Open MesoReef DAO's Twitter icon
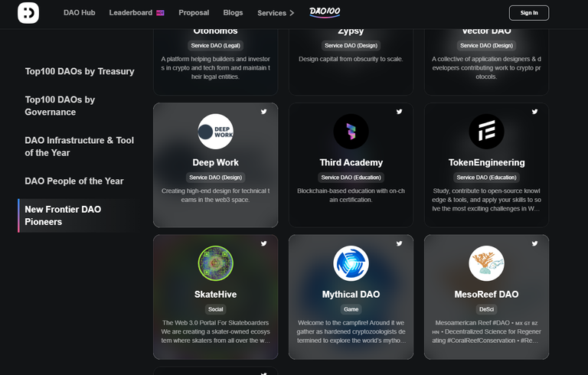The width and height of the screenshot is (588, 375). coord(534,243)
